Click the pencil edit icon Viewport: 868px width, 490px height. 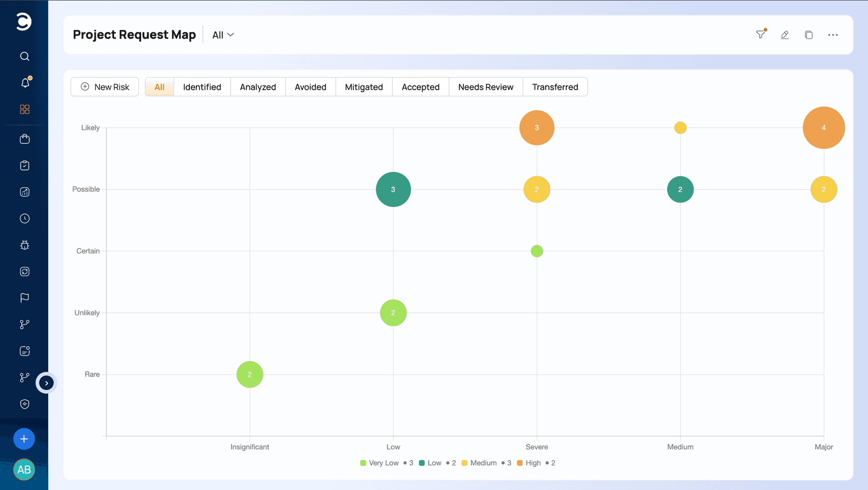(784, 35)
